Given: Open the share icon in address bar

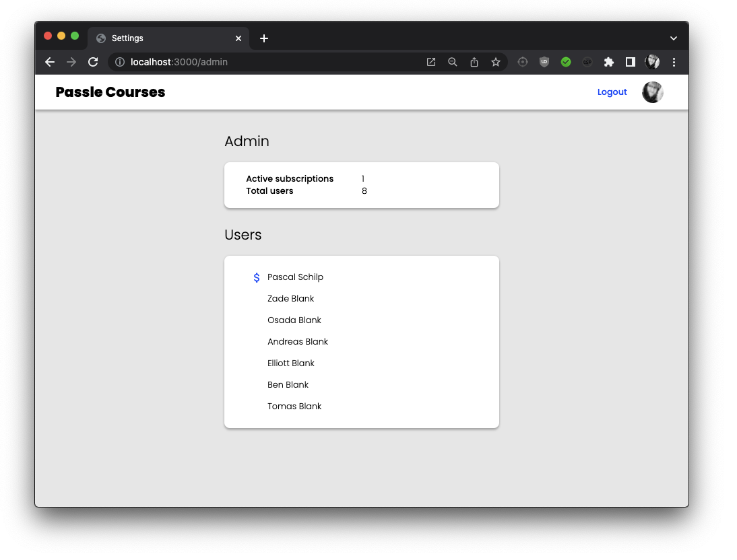Looking at the screenshot, I should [x=474, y=62].
